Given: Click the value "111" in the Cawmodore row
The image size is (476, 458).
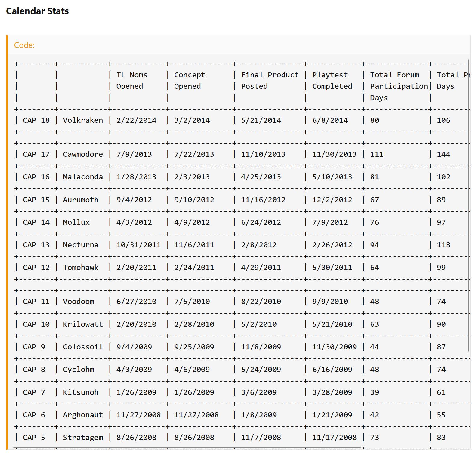Looking at the screenshot, I should click(376, 154).
